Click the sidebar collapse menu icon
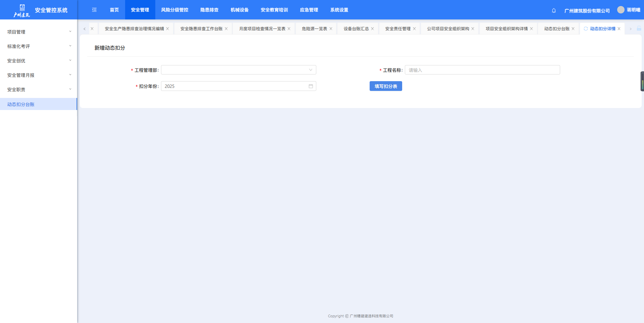 (94, 10)
